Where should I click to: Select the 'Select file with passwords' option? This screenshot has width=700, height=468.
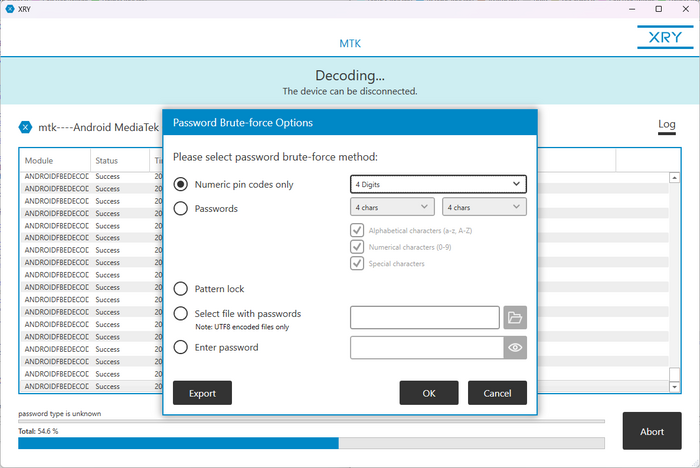pos(181,314)
